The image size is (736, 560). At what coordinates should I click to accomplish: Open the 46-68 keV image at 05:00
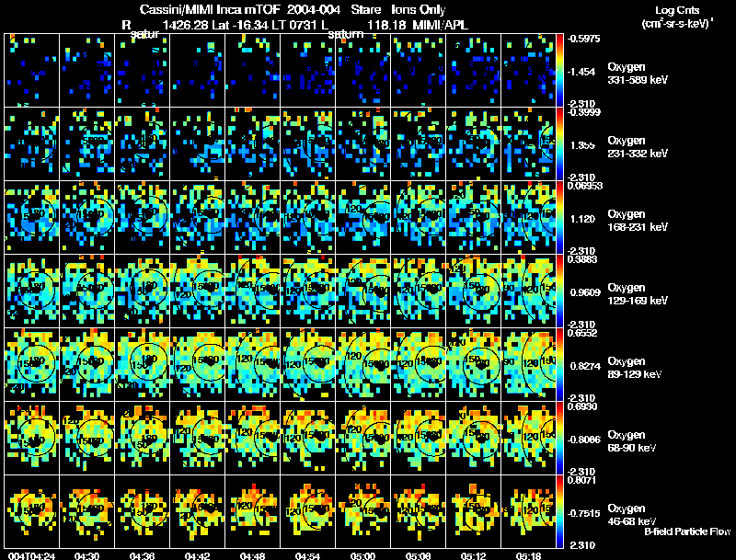(x=362, y=511)
